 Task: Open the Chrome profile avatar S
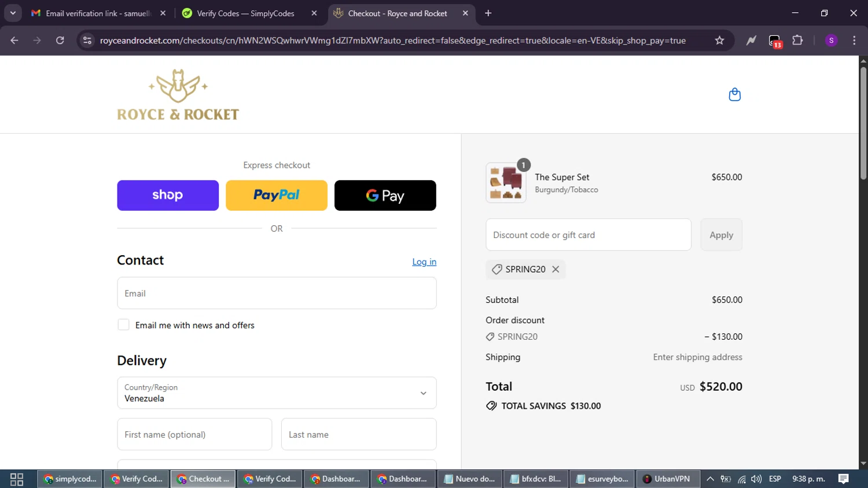(832, 41)
